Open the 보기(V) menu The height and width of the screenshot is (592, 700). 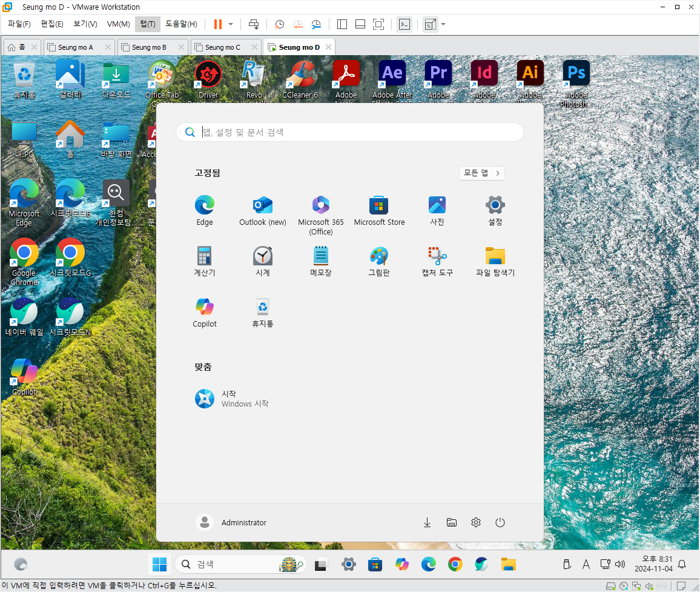(x=85, y=24)
